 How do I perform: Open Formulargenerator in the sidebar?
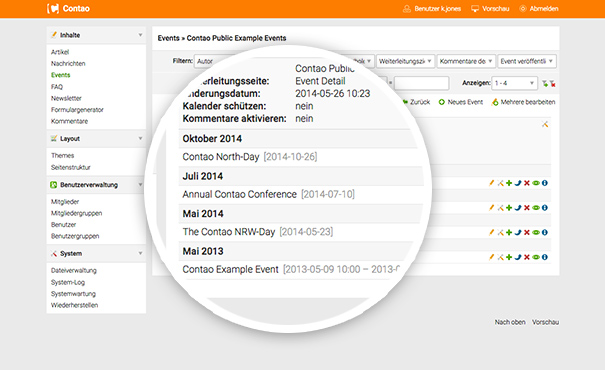(x=77, y=110)
